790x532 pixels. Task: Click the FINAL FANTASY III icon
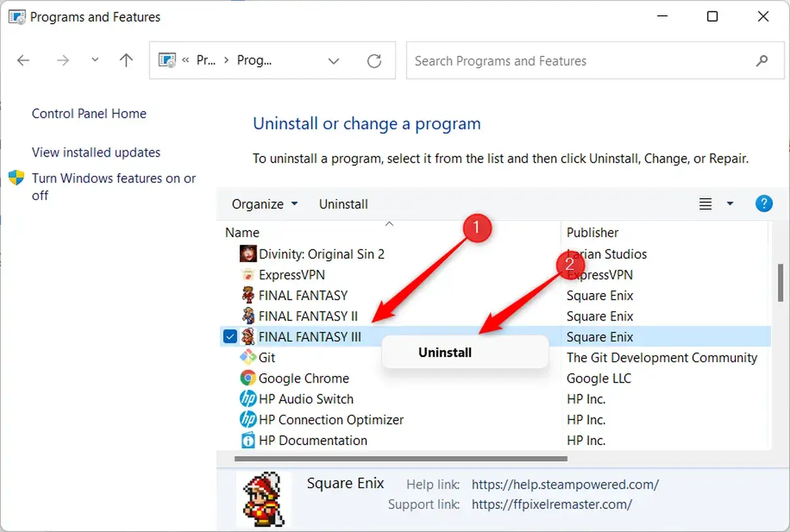248,337
